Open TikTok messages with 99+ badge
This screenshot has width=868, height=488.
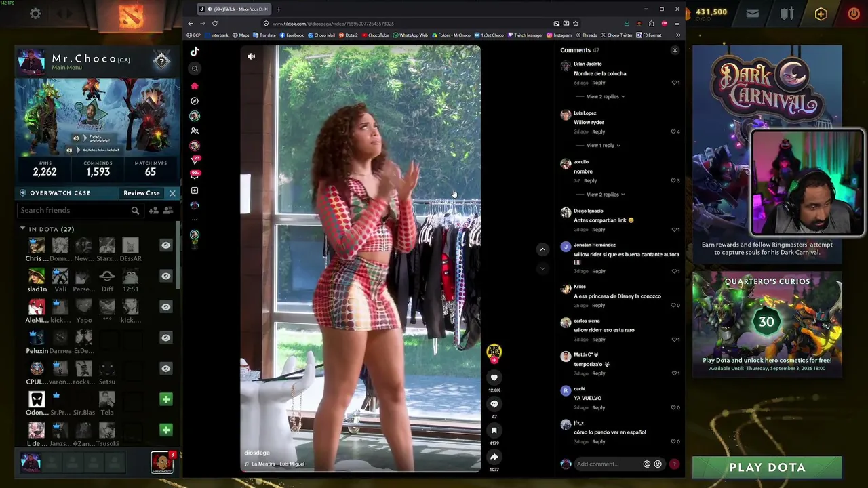[195, 175]
